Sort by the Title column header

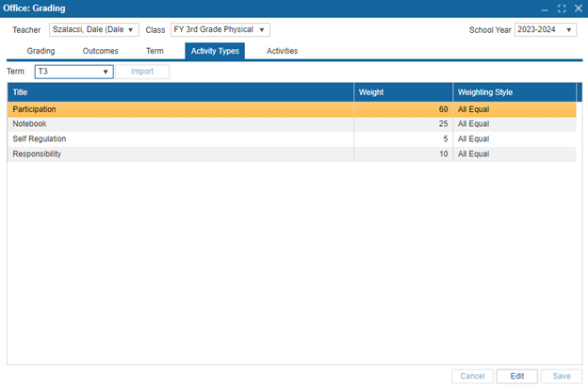click(180, 92)
